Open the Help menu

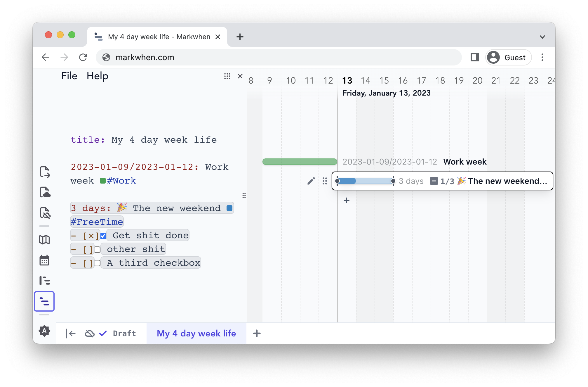pyautogui.click(x=97, y=76)
